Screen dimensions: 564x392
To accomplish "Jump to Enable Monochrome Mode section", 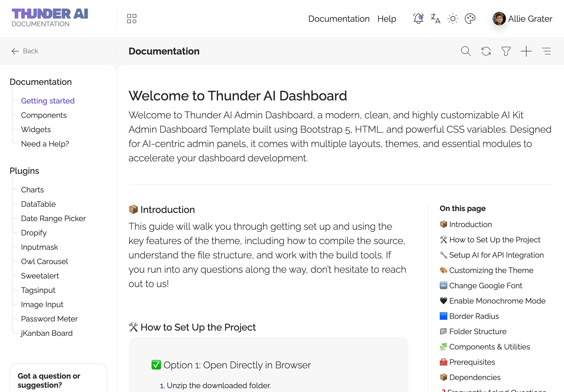I will [x=497, y=301].
